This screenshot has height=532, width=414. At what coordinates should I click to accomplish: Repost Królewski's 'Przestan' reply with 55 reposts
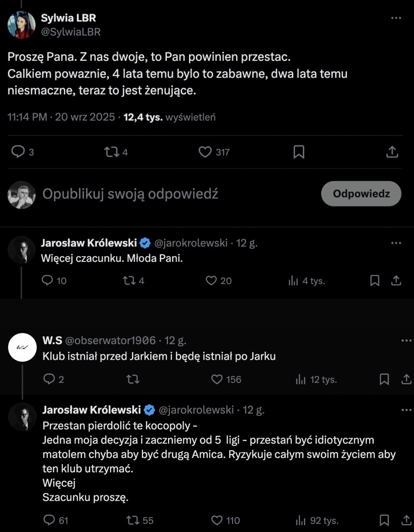point(133,520)
